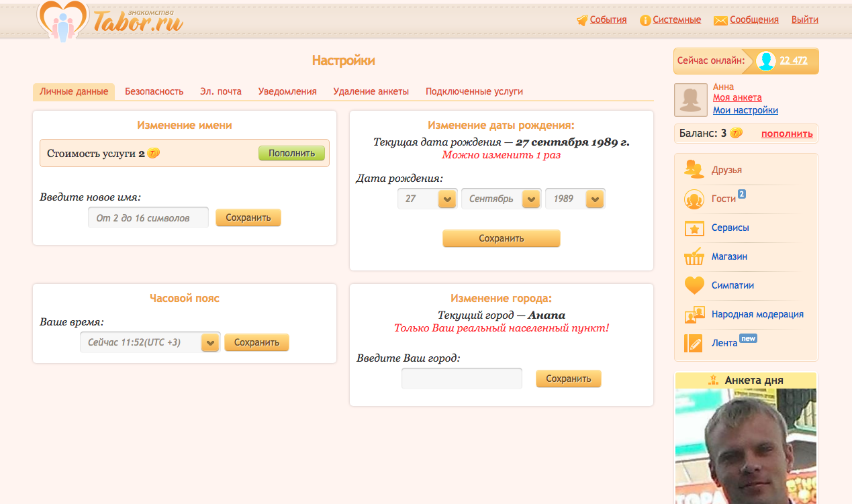Click the пополнить balance link

tap(787, 134)
